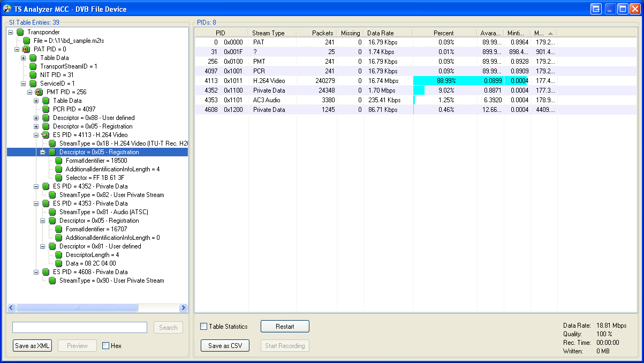The width and height of the screenshot is (644, 363).
Task: Collapse the ServiceID = 1 tree node
Action: (x=24, y=84)
